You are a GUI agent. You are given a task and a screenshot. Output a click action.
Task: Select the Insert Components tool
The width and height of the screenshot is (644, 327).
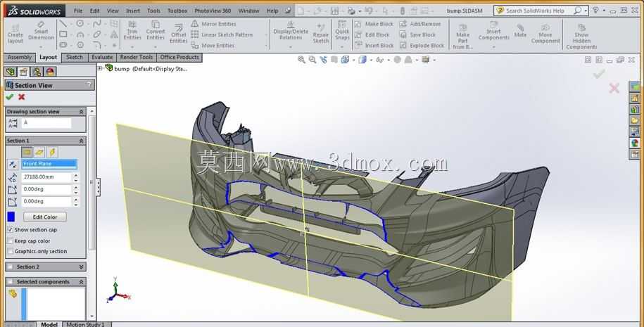[493, 31]
